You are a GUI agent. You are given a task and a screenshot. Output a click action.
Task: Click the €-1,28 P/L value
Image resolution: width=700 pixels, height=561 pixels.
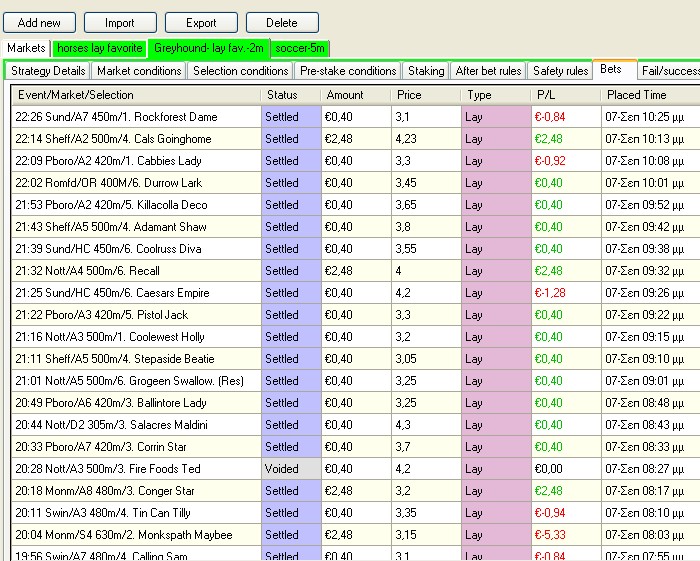[x=550, y=293]
